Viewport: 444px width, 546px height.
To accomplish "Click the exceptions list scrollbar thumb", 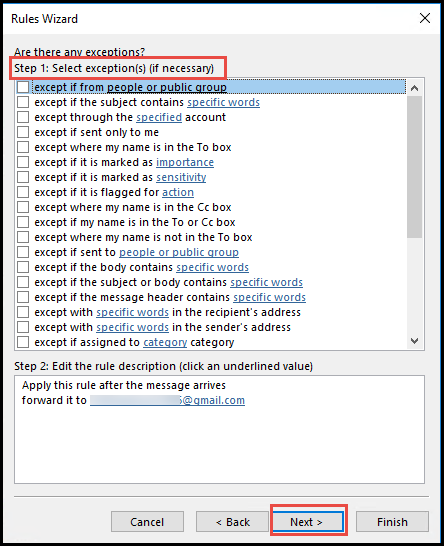I will (414, 167).
